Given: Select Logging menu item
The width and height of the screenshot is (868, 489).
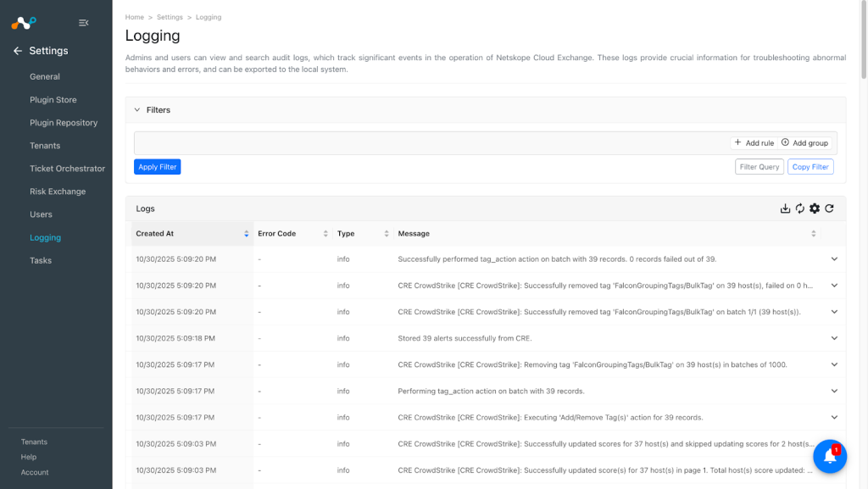Looking at the screenshot, I should point(46,238).
